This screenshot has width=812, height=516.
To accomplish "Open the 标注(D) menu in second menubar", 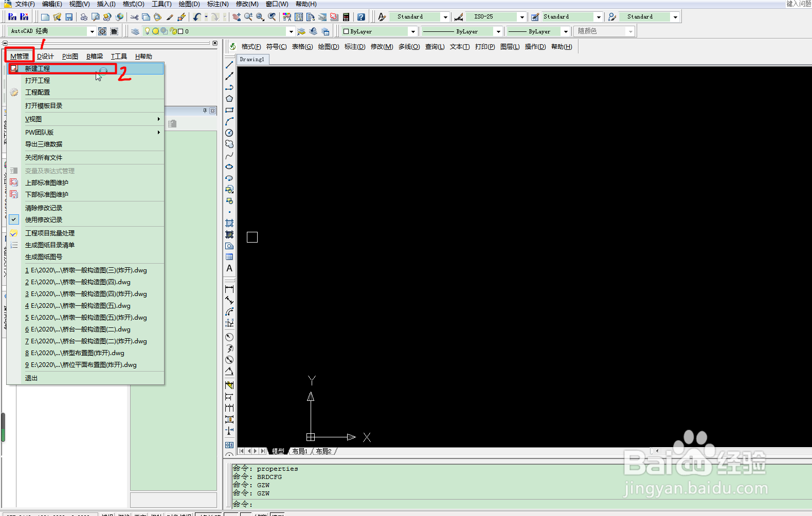I will click(355, 47).
